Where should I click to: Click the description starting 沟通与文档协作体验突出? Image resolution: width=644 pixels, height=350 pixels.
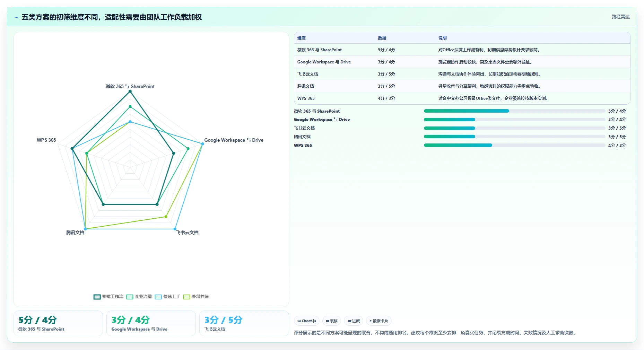(489, 74)
